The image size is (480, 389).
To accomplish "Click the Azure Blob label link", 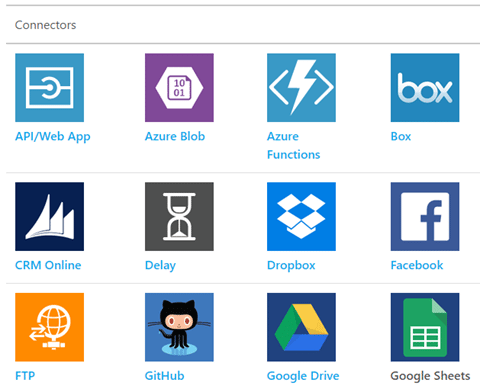I will pos(175,136).
